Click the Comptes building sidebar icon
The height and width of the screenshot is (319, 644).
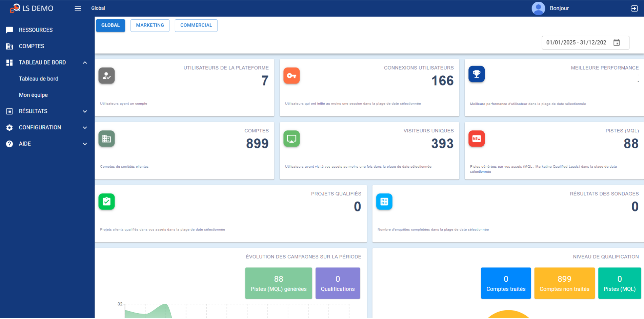(x=9, y=46)
